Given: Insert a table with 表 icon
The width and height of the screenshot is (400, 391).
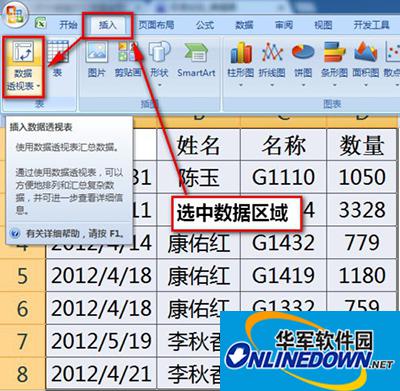Looking at the screenshot, I should tap(58, 52).
